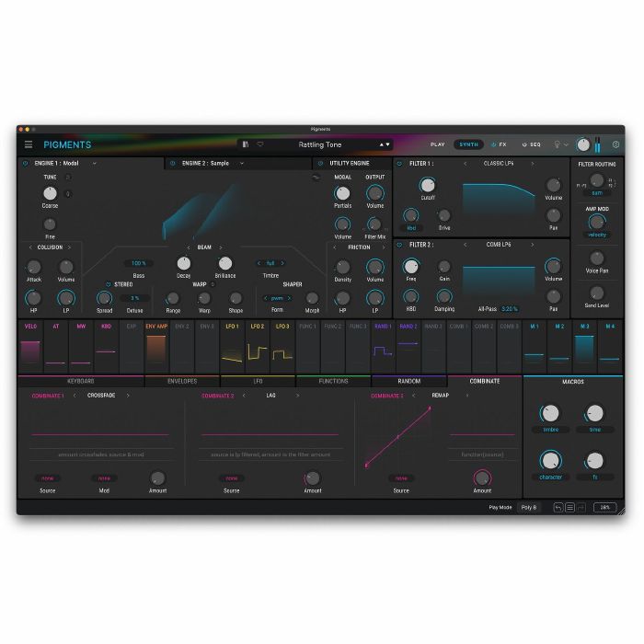Select the ENV AMP modulation source slot

(x=156, y=347)
